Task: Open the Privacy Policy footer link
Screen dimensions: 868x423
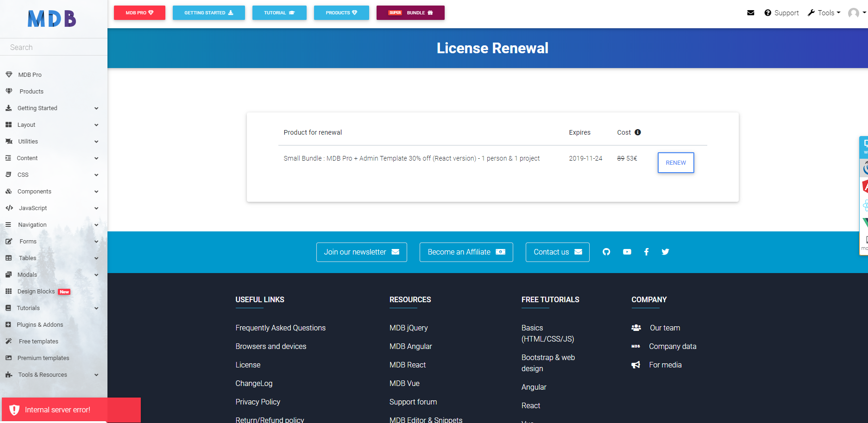Action: (x=258, y=402)
